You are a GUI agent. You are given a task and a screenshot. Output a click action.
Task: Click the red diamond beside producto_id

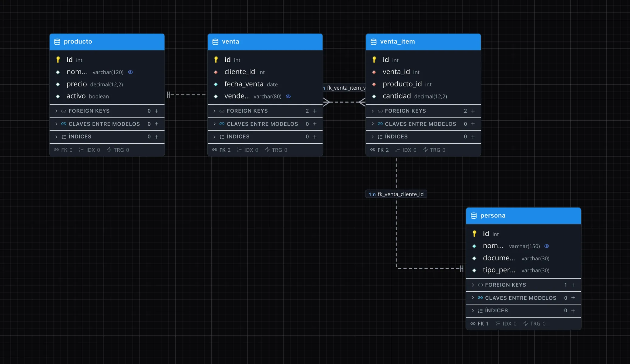tap(374, 84)
